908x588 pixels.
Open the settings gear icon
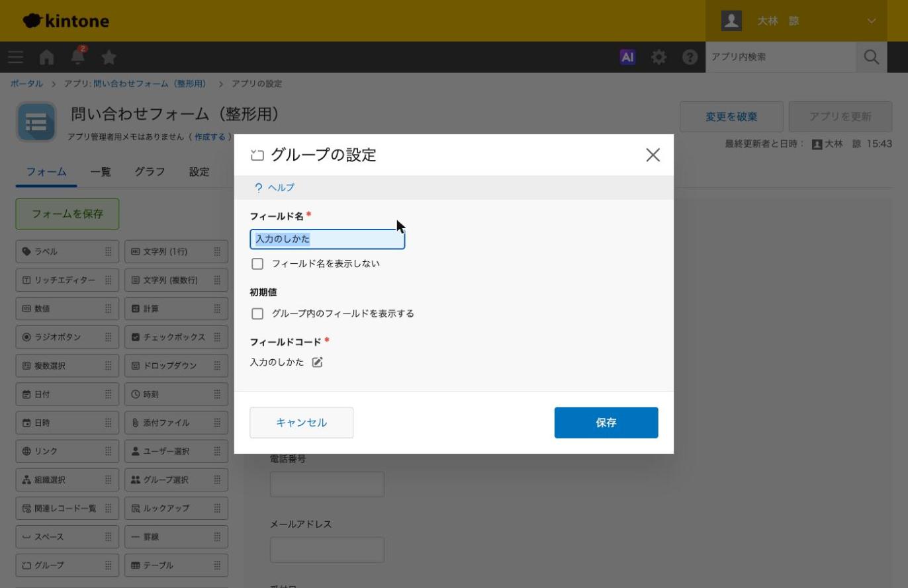[658, 57]
